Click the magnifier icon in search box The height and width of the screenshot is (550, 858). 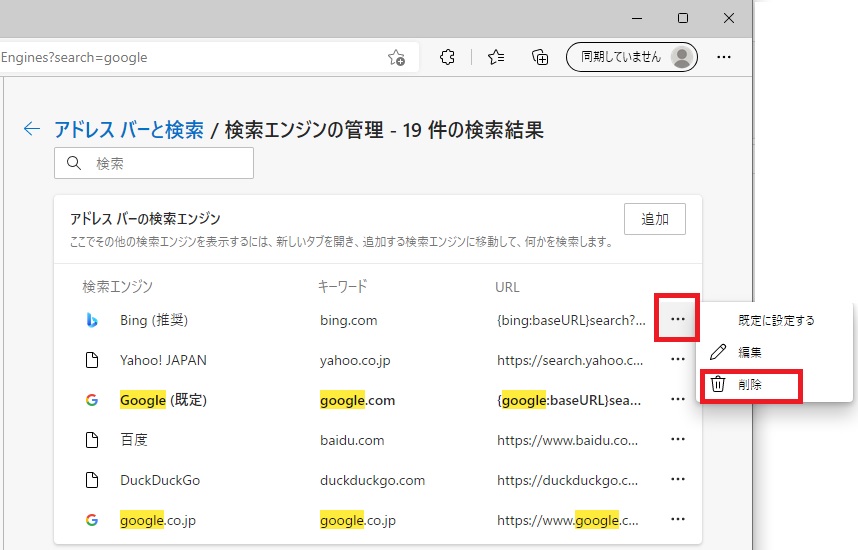tap(74, 163)
